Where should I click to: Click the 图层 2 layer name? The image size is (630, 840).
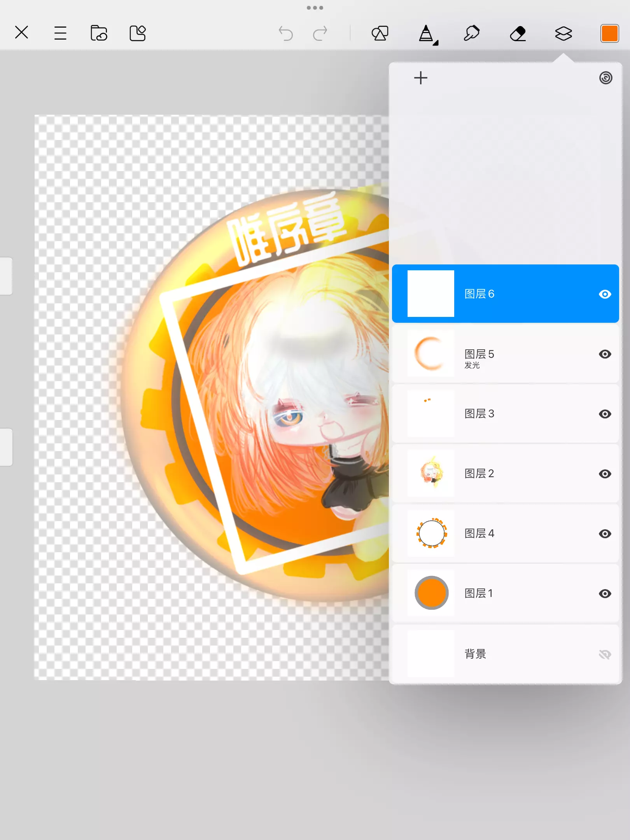click(479, 474)
